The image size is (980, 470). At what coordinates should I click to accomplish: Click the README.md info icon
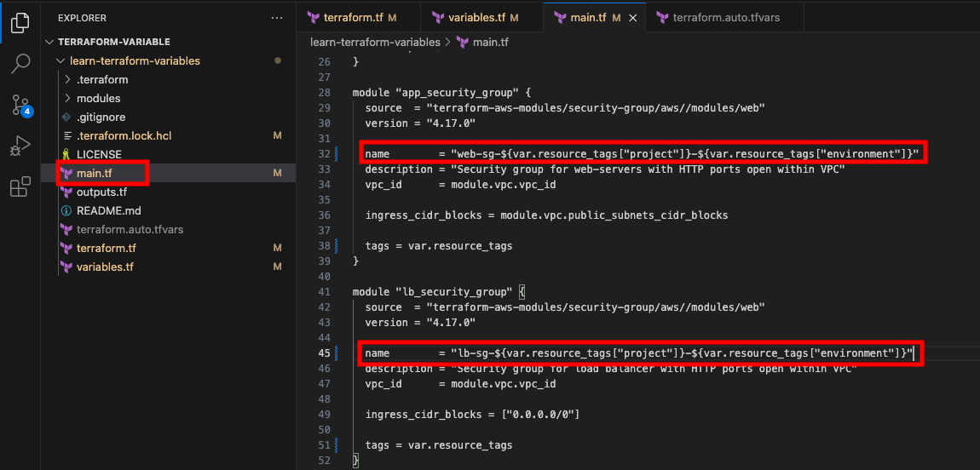click(66, 210)
